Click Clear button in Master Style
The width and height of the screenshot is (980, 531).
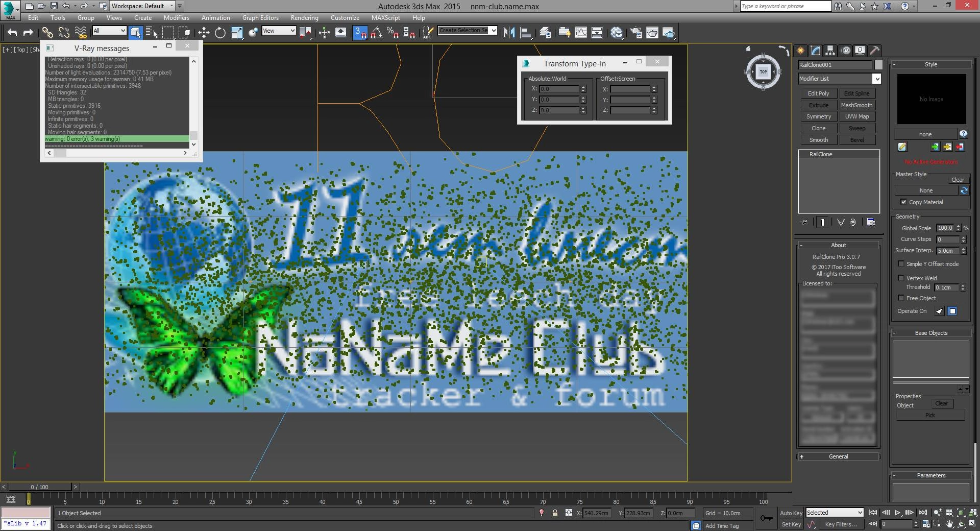pos(958,180)
